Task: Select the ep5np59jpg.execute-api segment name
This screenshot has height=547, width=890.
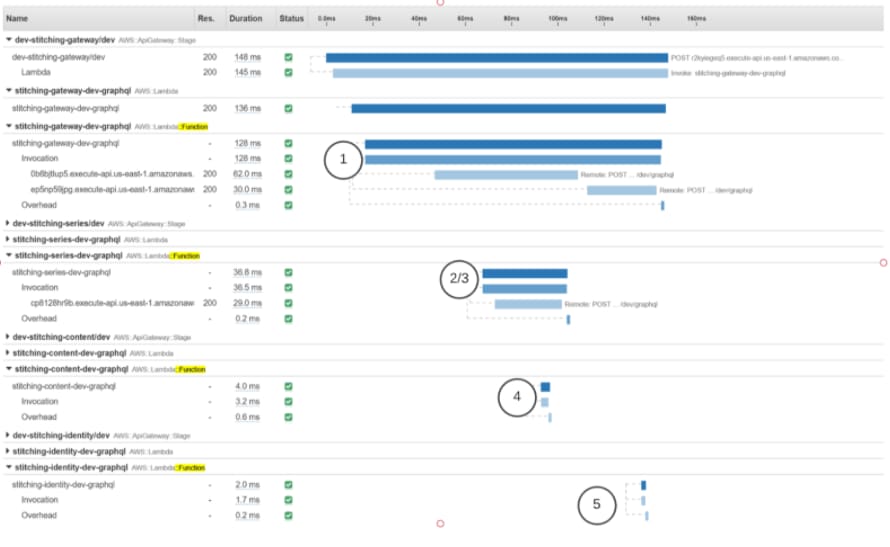Action: click(112, 190)
